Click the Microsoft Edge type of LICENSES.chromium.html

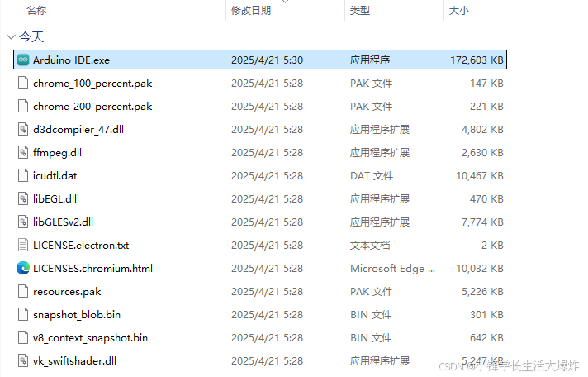(392, 269)
